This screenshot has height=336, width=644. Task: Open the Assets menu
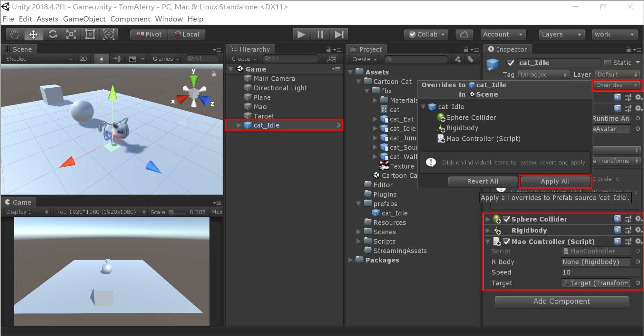pyautogui.click(x=47, y=19)
